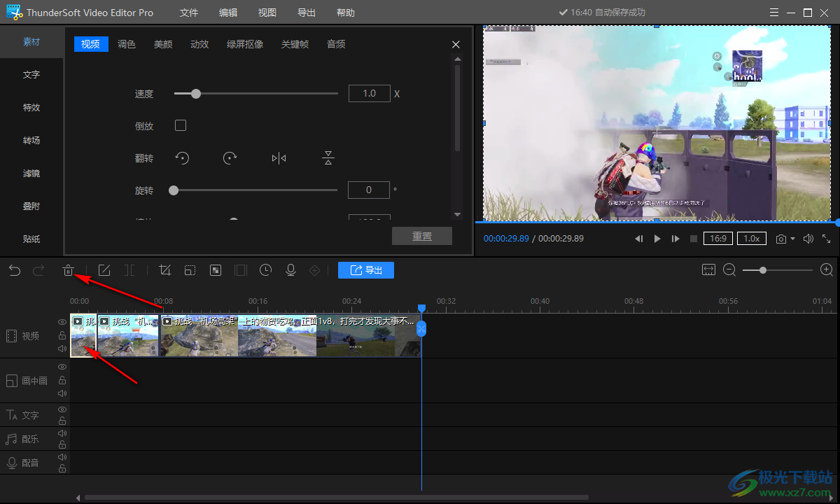Click the blue 导出 export button

366,270
